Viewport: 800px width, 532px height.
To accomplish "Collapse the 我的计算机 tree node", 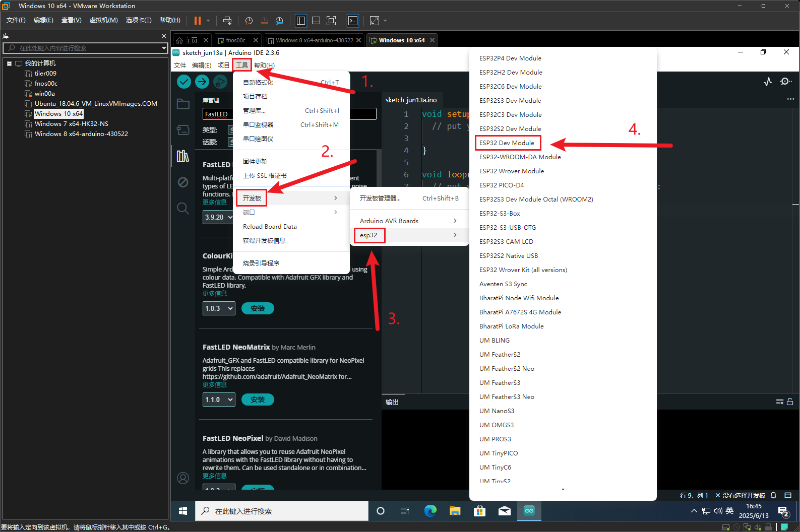I will coord(9,63).
